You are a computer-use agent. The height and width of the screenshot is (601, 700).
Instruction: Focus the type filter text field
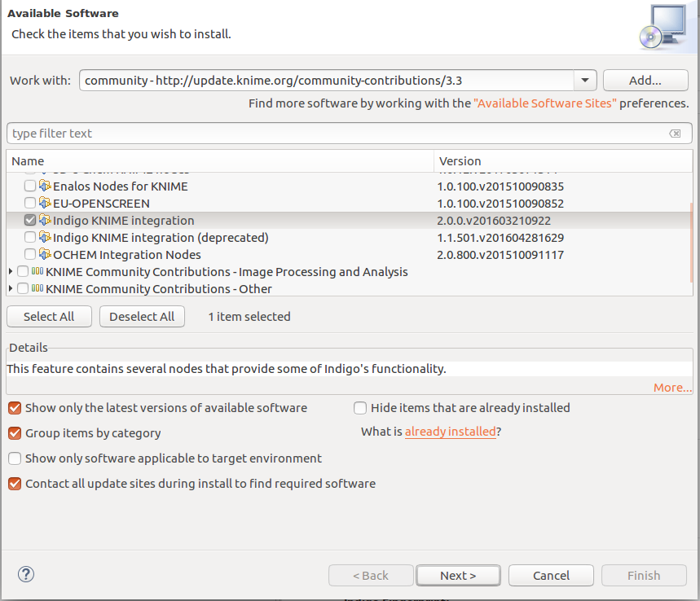[x=334, y=134]
